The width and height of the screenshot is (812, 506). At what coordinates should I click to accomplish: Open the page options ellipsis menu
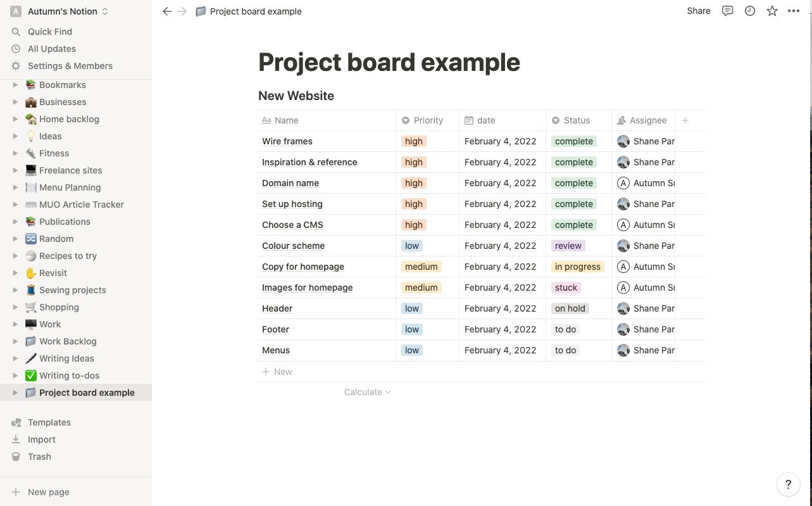tap(794, 11)
